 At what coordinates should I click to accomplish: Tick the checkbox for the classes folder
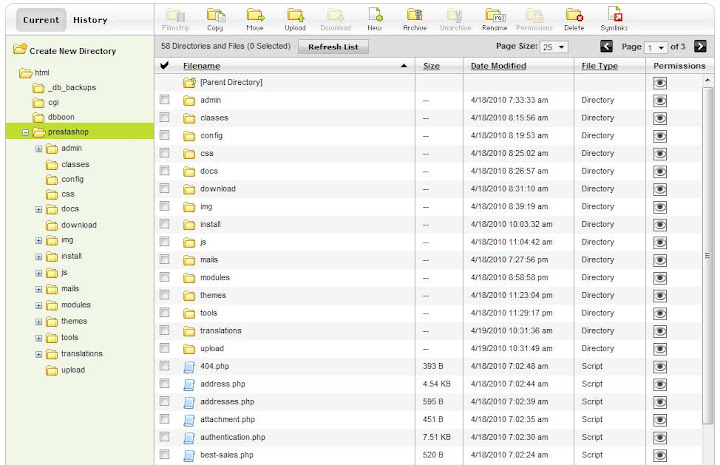[165, 118]
